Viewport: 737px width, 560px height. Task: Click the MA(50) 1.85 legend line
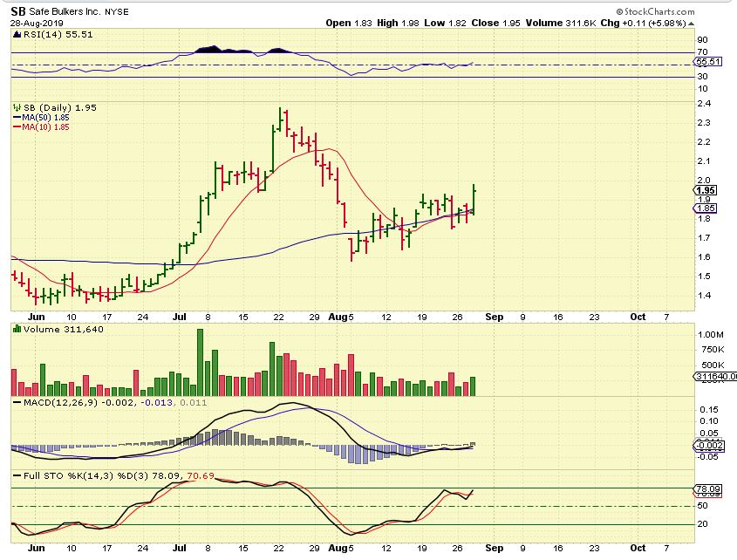[x=41, y=118]
